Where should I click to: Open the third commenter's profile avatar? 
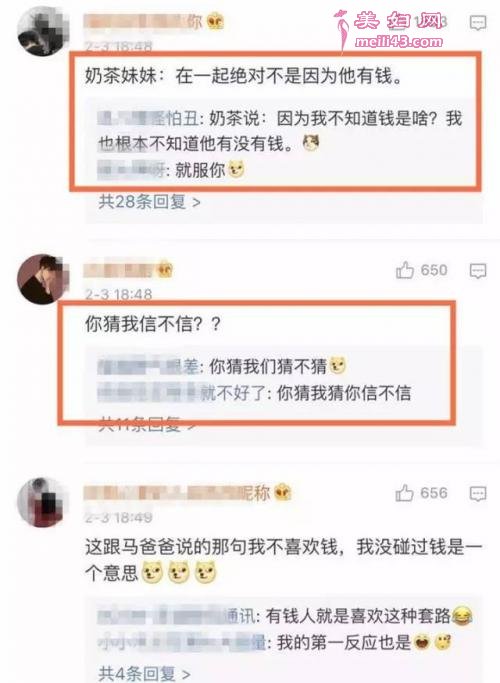42,502
